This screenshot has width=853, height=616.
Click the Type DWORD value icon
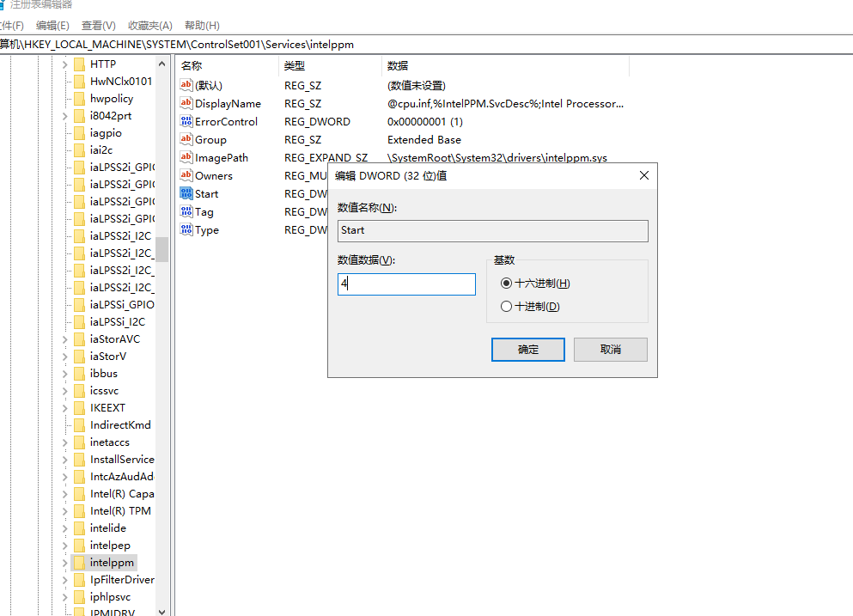pos(186,229)
